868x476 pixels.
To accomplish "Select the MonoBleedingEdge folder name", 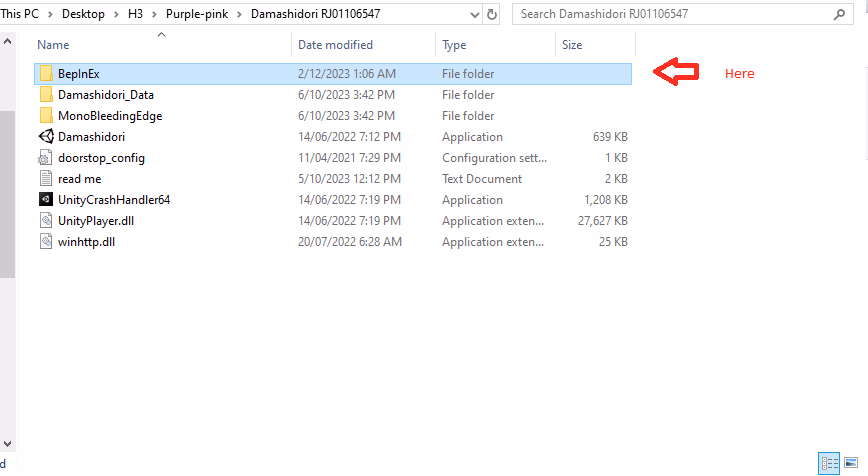I will (x=110, y=116).
